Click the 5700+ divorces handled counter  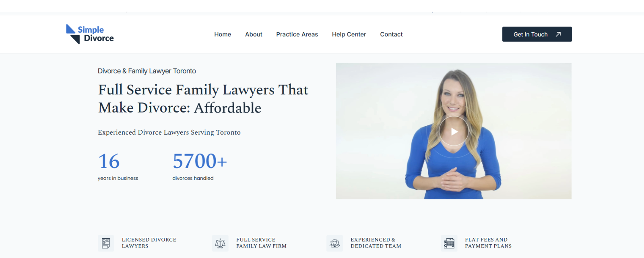coord(200,166)
